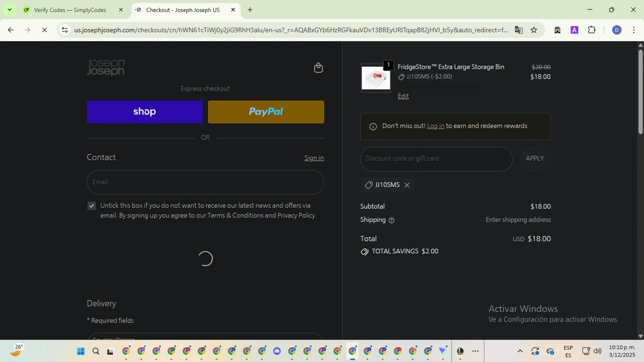644x362 pixels.
Task: Open the Chrome profile avatar D
Action: coord(617,30)
